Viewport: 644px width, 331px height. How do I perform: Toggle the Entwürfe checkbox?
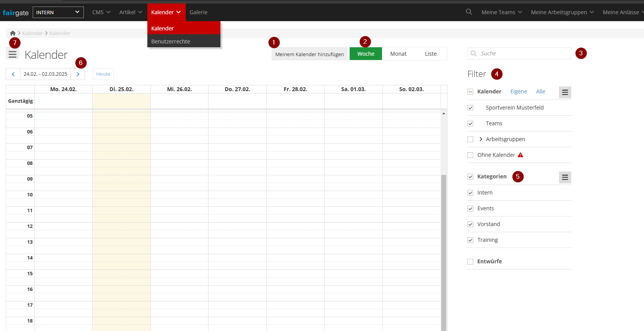coord(470,262)
